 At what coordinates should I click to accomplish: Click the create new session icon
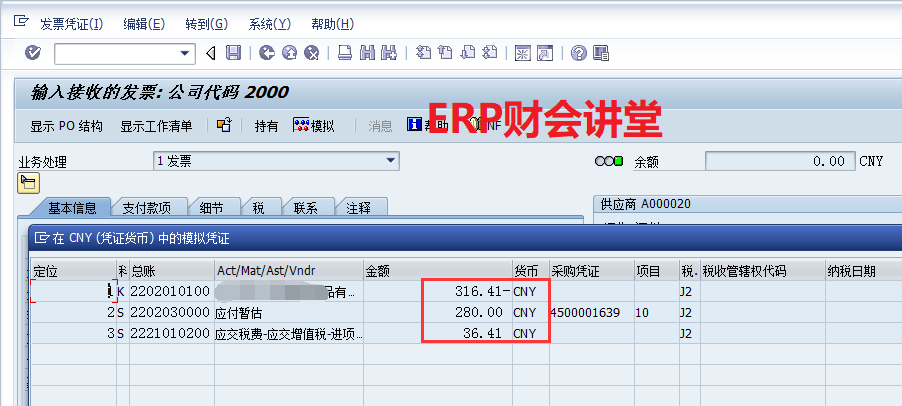(522, 53)
